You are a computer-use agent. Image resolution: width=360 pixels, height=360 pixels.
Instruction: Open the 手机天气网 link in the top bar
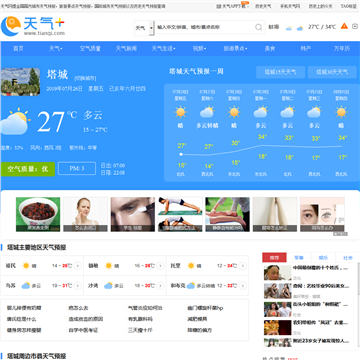coord(290,6)
